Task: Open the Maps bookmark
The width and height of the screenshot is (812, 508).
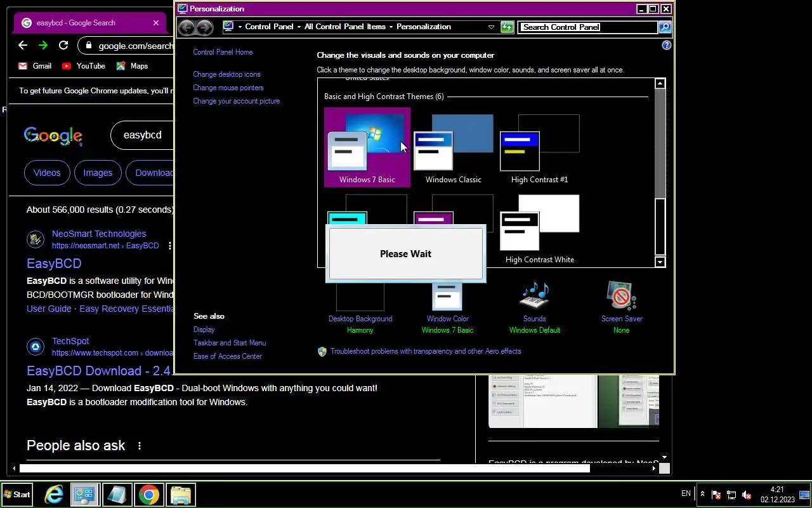Action: pyautogui.click(x=132, y=66)
